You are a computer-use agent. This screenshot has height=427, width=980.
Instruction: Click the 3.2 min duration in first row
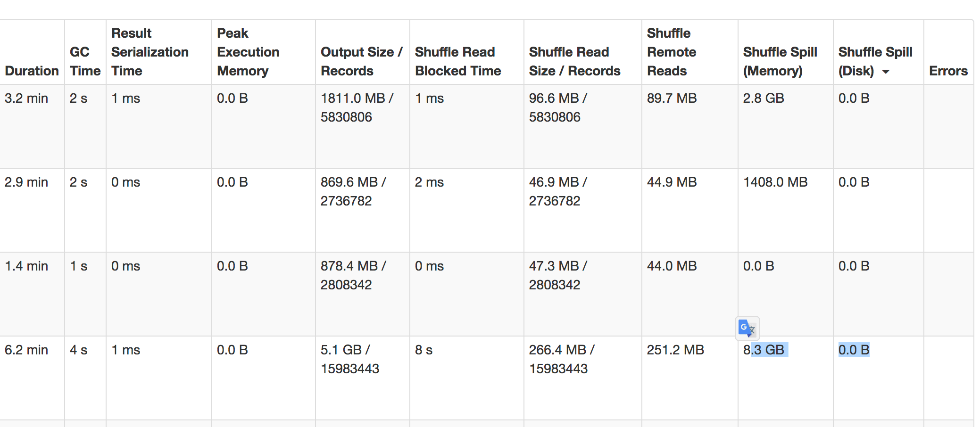point(26,99)
